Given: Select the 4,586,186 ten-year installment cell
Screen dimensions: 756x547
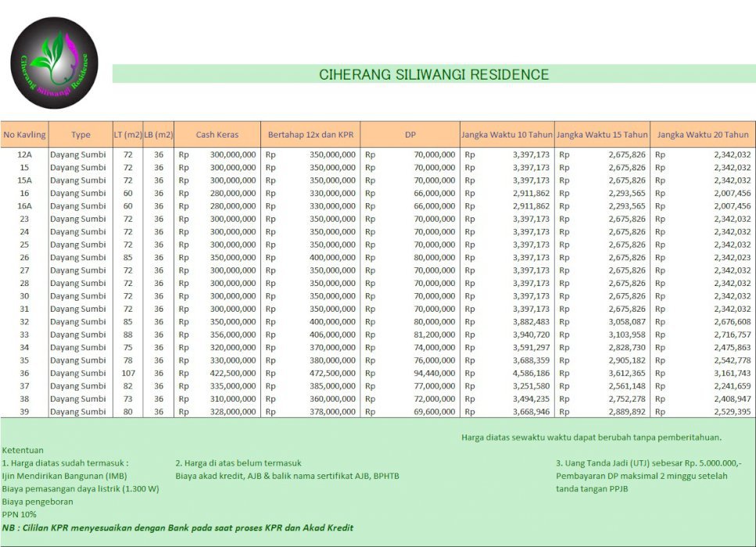Looking at the screenshot, I should click(531, 373).
